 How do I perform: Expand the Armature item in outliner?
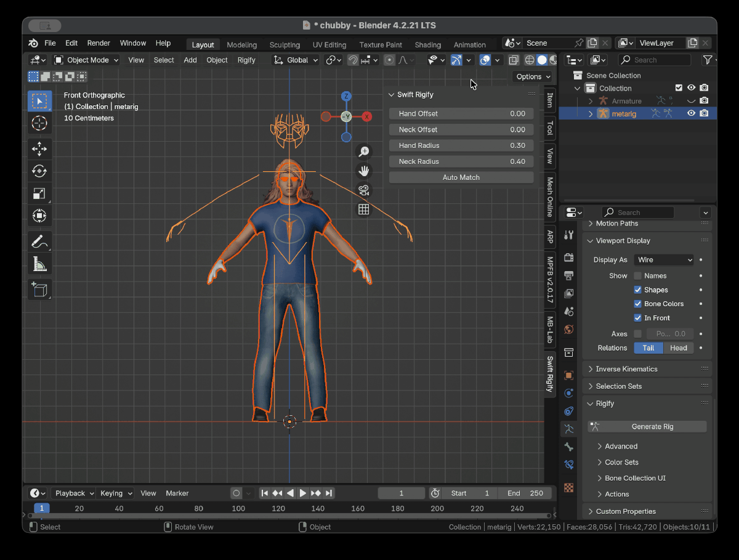point(591,101)
